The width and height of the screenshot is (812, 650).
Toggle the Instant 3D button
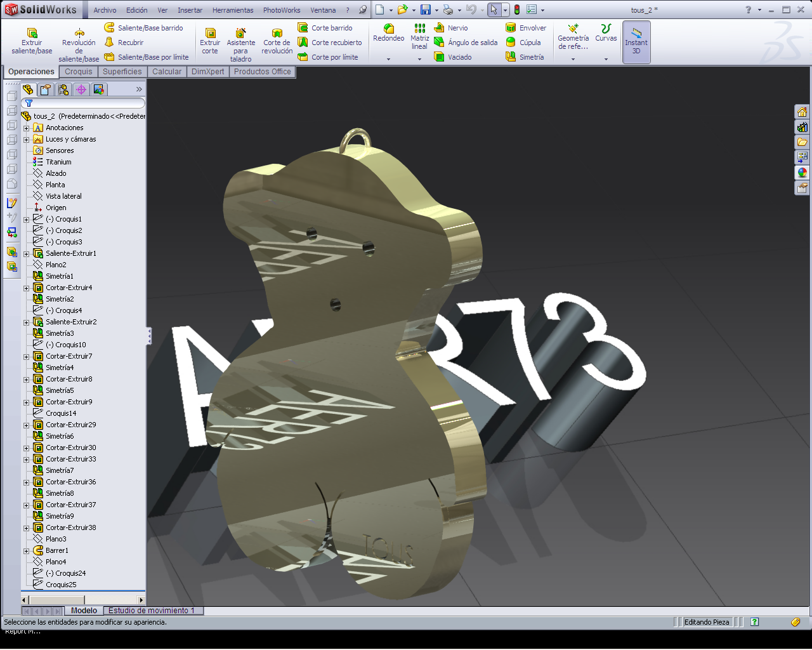636,41
